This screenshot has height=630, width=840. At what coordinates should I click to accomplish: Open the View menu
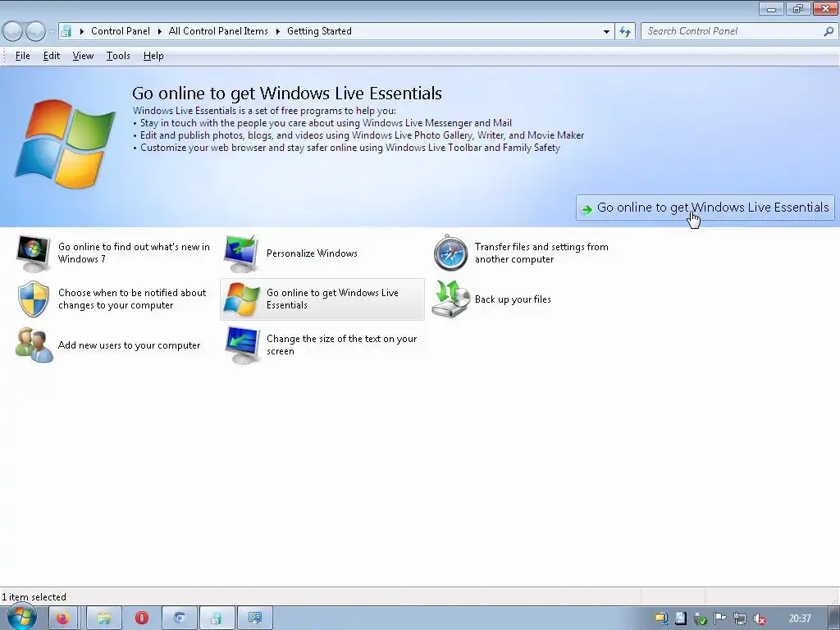coord(83,56)
